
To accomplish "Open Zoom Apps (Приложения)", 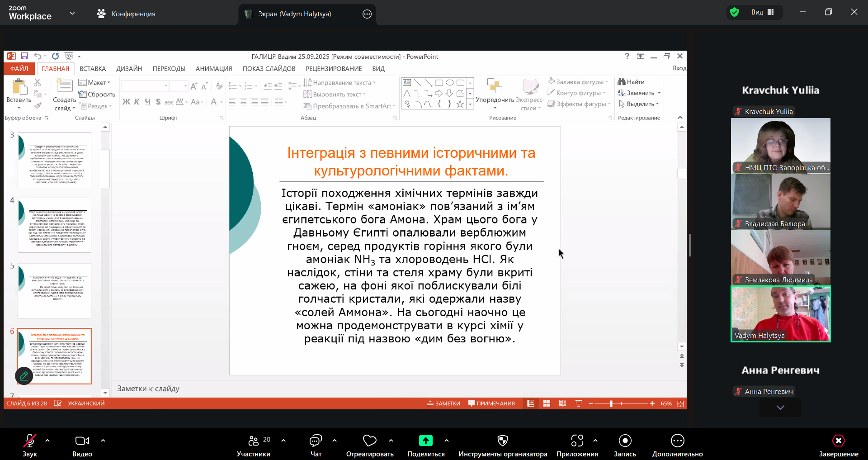I will tap(577, 446).
